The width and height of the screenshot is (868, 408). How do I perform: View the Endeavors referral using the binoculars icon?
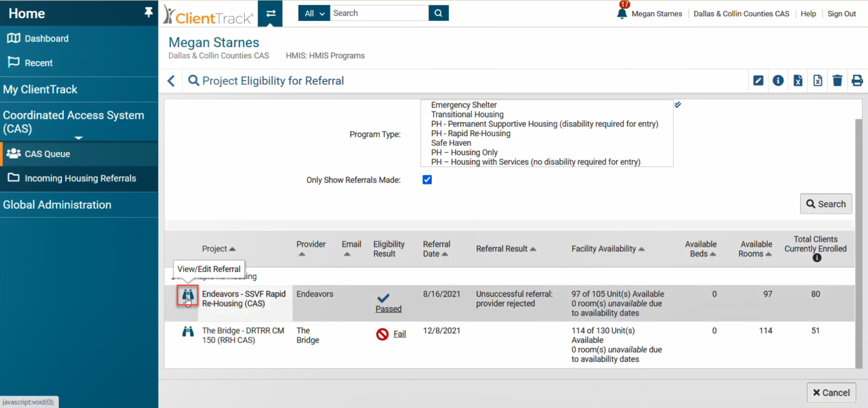pos(186,296)
